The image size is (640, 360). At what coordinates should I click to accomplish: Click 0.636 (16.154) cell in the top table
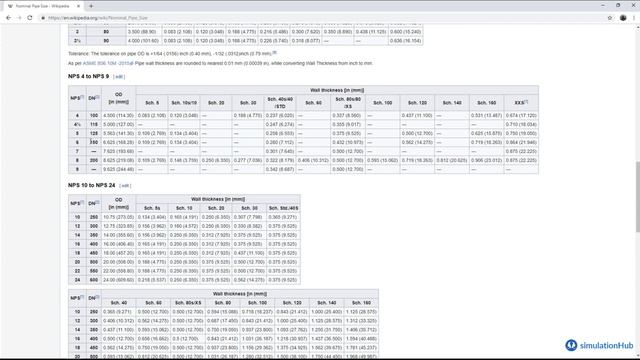pyautogui.click(x=405, y=41)
